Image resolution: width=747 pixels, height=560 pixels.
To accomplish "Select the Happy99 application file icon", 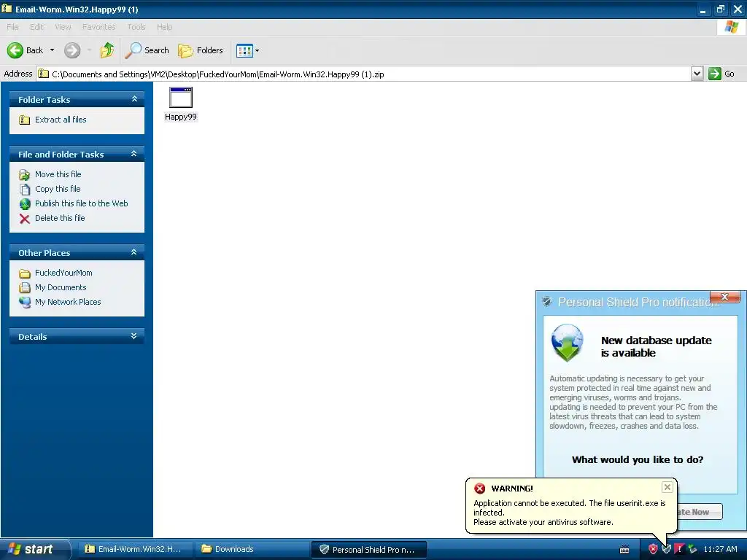I will pyautogui.click(x=181, y=98).
